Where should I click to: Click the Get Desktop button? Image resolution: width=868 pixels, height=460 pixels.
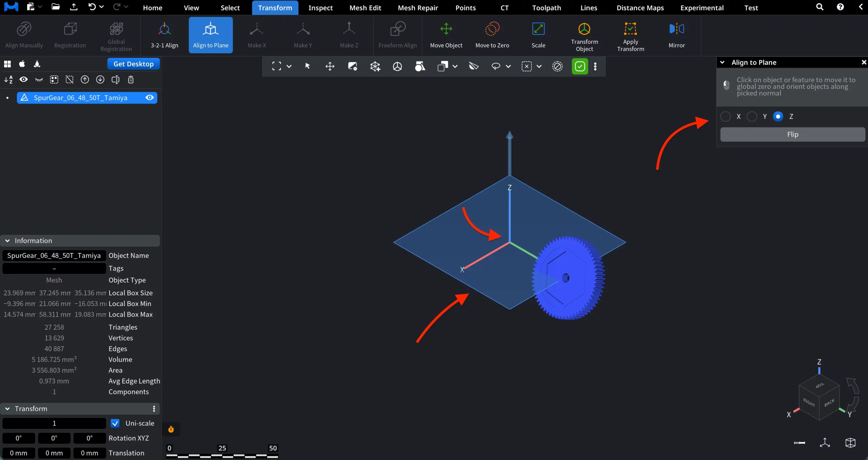[133, 64]
